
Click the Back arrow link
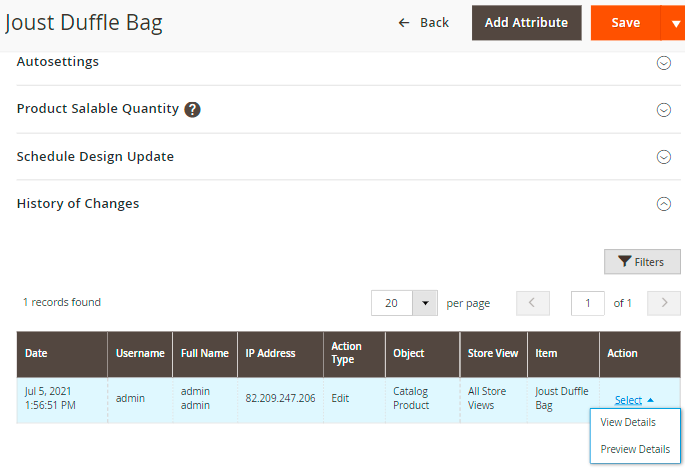click(x=423, y=23)
